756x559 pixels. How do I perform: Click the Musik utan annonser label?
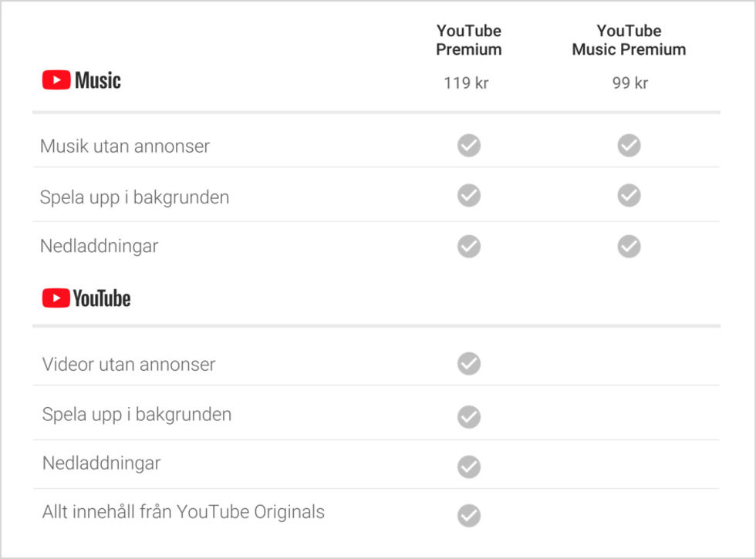125,146
